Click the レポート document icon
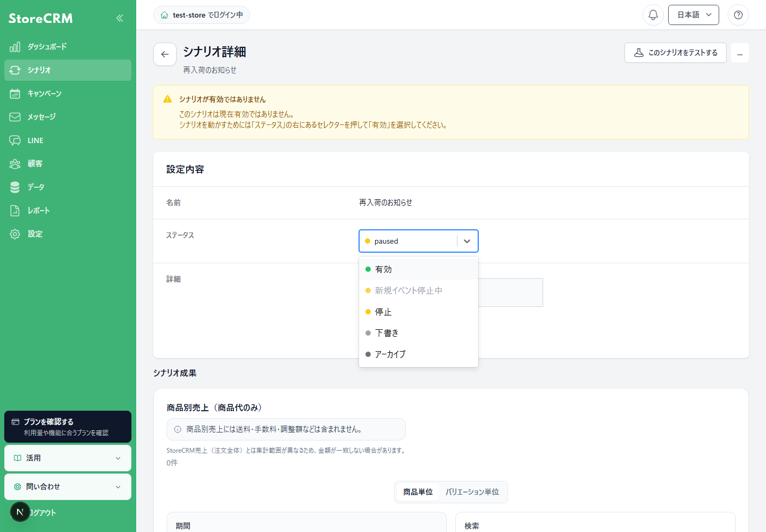This screenshot has height=532, width=766. click(15, 211)
